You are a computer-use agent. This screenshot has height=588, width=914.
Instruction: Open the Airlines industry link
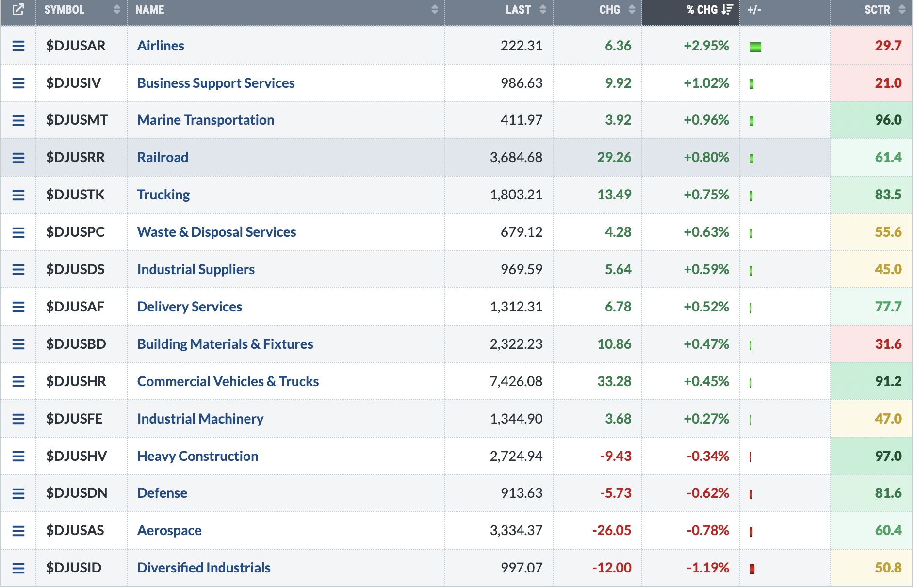161,46
